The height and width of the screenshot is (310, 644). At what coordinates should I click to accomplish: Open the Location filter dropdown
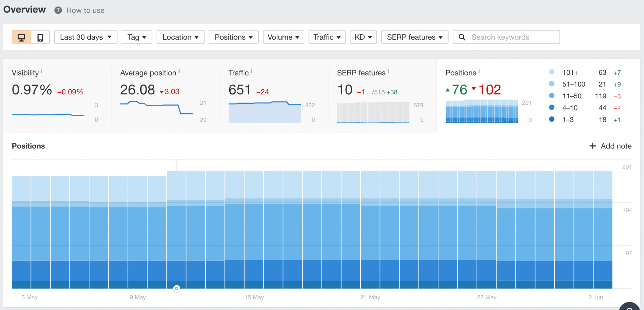180,37
